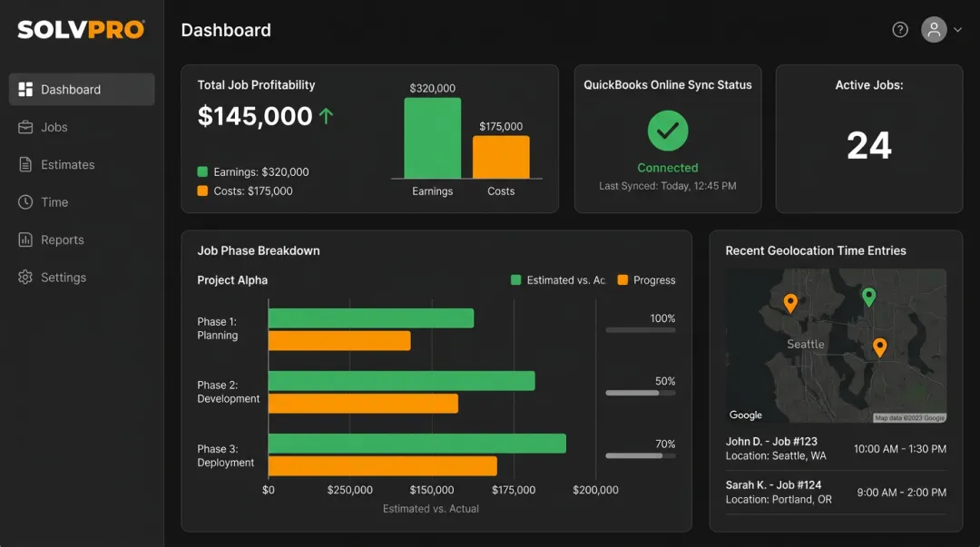Open Sarah K. - Job #124 entry
The image size is (980, 547).
click(x=836, y=492)
